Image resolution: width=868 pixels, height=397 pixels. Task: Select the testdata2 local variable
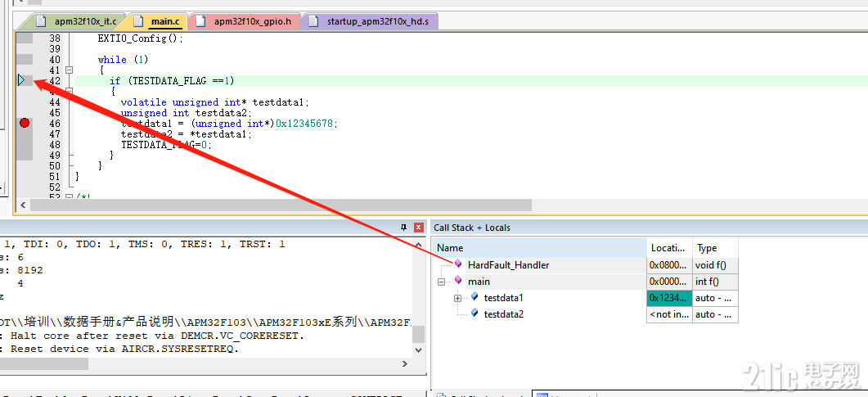click(504, 314)
